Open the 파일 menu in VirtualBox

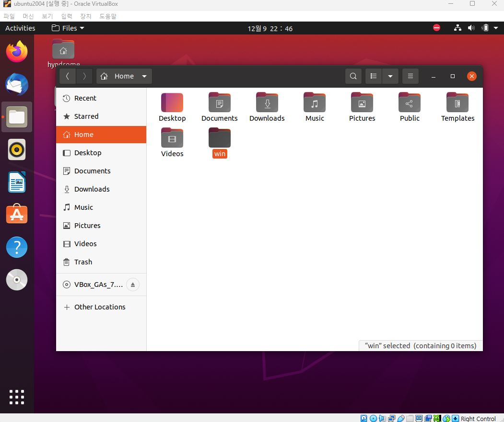tap(9, 16)
